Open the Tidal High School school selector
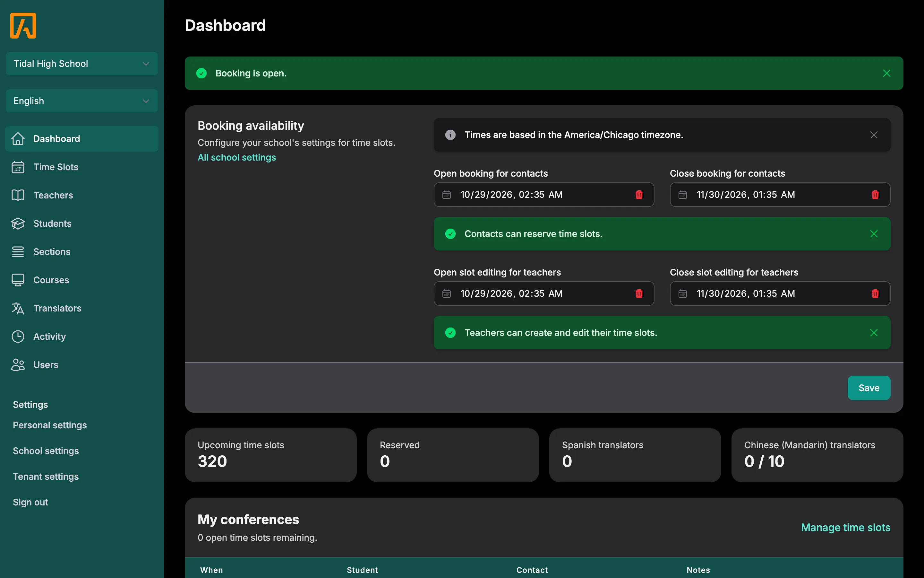This screenshot has width=924, height=578. click(82, 64)
